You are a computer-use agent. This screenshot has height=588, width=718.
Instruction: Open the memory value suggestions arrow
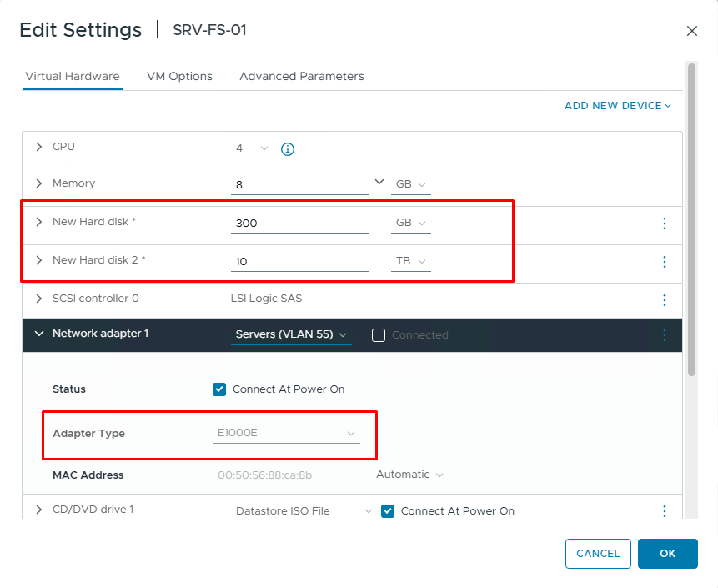(379, 182)
